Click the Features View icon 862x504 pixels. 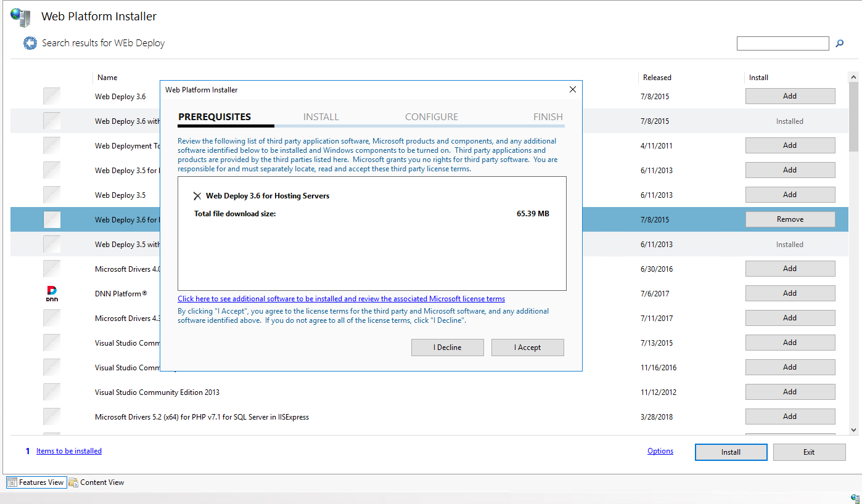(x=12, y=482)
